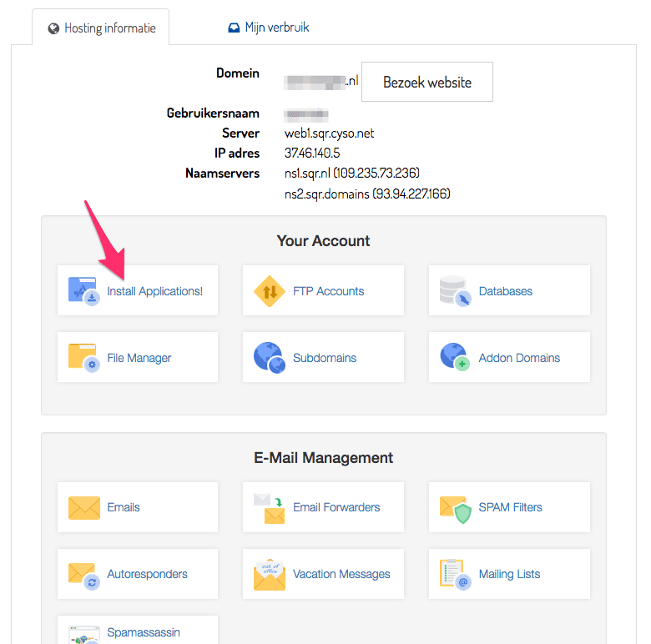Click the Subdomains globe icon

pyautogui.click(x=270, y=358)
